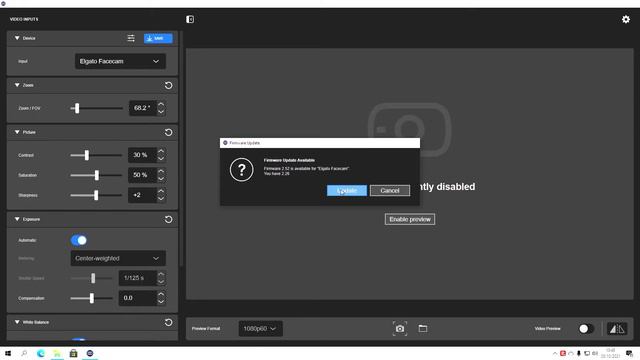This screenshot has height=360, width=640.
Task: Open device settings sliders icon in Device header
Action: pyautogui.click(x=131, y=38)
